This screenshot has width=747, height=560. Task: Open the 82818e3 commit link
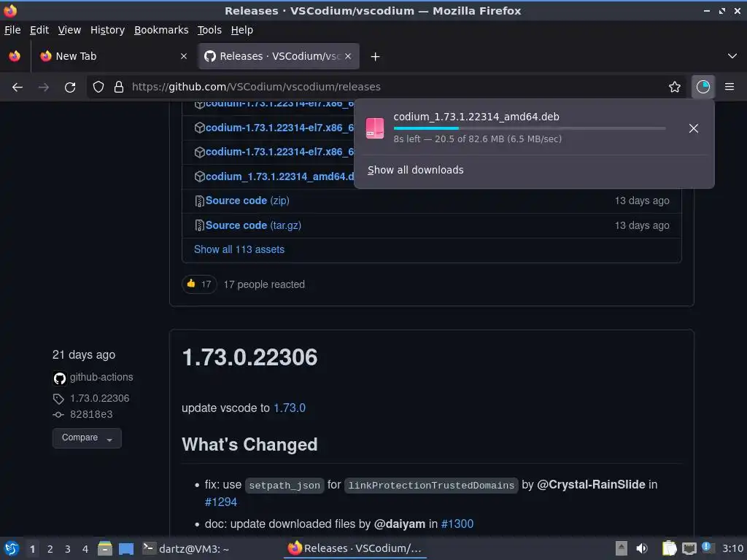[x=91, y=415]
